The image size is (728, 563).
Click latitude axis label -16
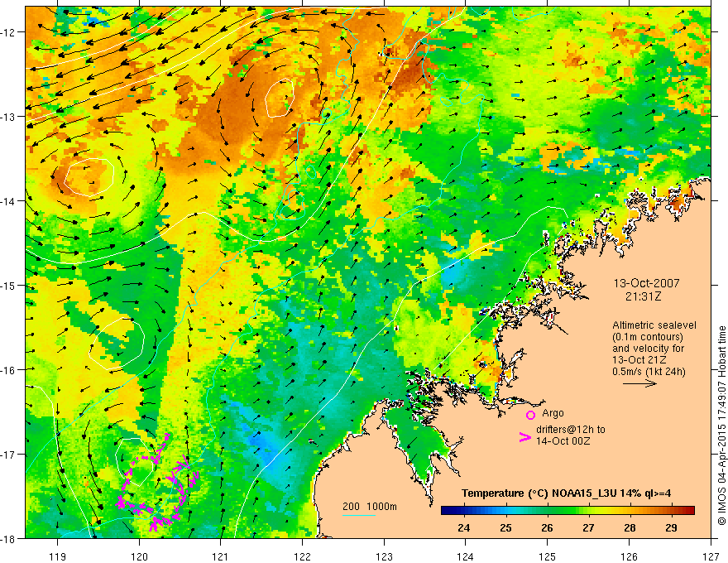[8, 370]
